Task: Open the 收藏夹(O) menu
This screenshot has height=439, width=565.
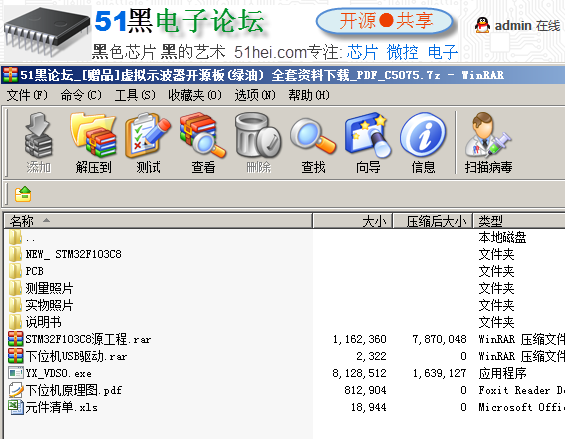Action: pos(195,95)
